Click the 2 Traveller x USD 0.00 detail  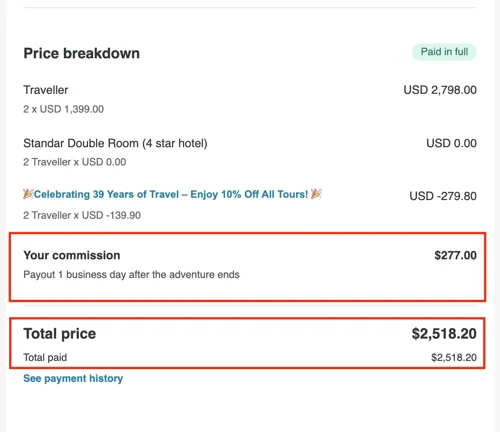(75, 162)
